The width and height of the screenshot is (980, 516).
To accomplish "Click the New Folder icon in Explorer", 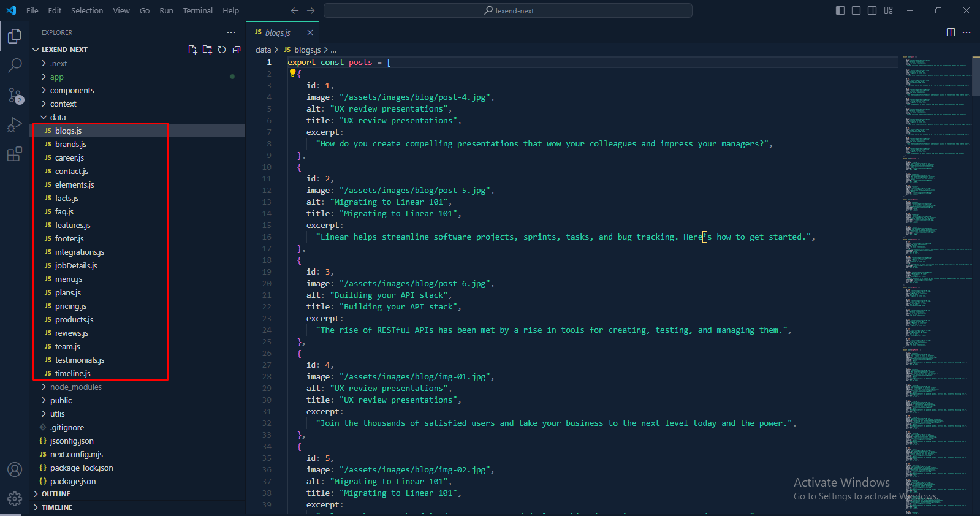I will tap(207, 50).
